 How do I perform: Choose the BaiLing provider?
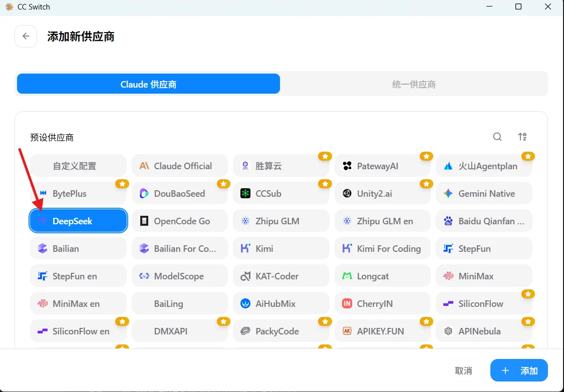pos(180,303)
